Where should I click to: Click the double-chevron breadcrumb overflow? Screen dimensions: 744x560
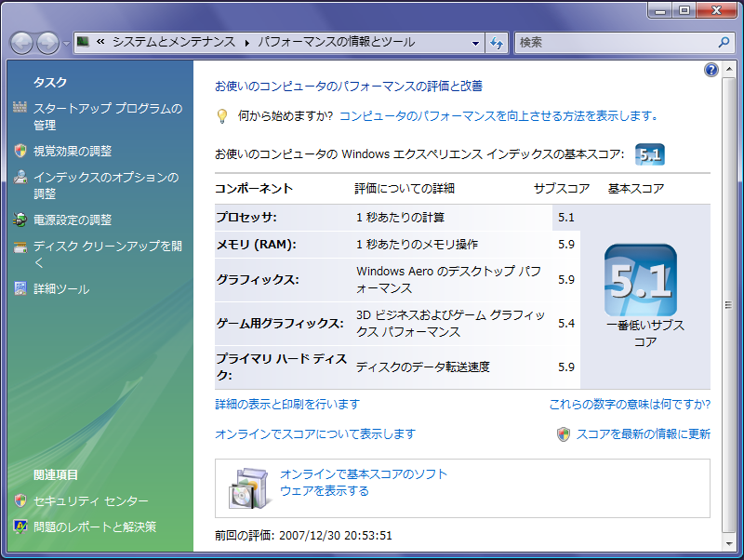[100, 42]
